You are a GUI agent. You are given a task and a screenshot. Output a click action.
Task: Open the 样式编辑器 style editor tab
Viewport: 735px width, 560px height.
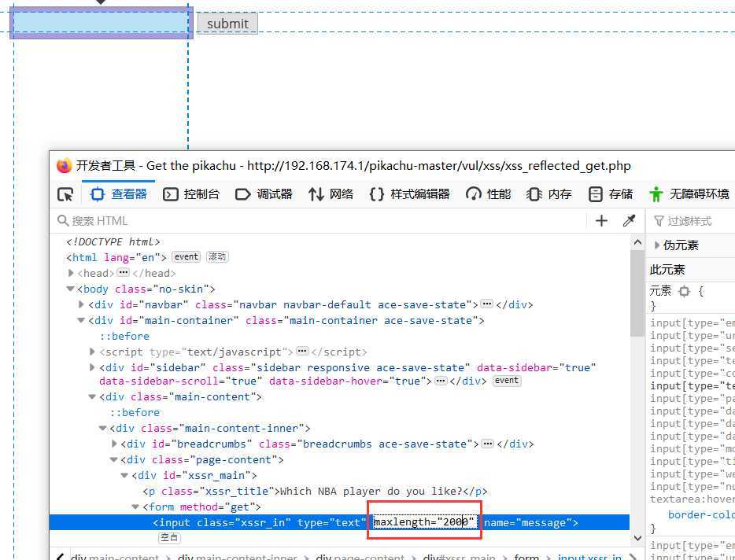410,194
